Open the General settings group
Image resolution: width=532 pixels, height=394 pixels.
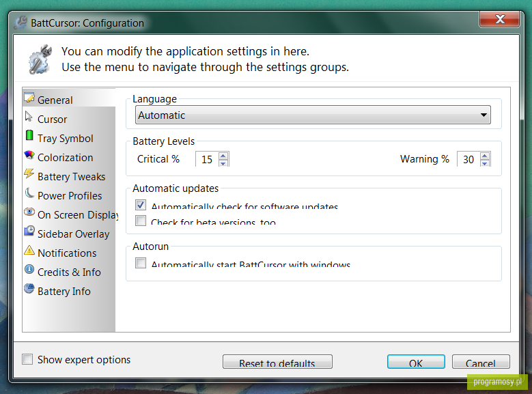coord(69,98)
